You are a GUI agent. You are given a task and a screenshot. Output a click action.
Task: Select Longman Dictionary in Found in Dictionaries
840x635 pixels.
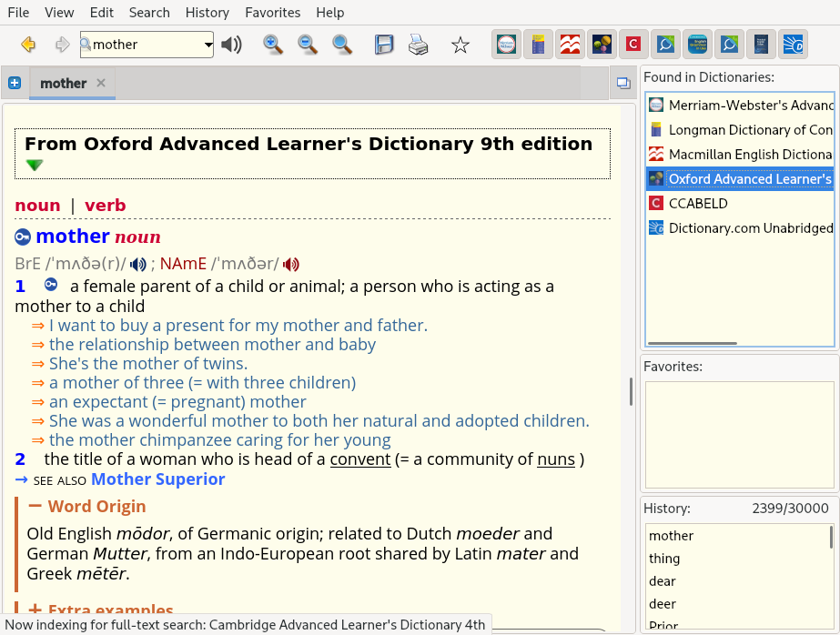pos(741,129)
